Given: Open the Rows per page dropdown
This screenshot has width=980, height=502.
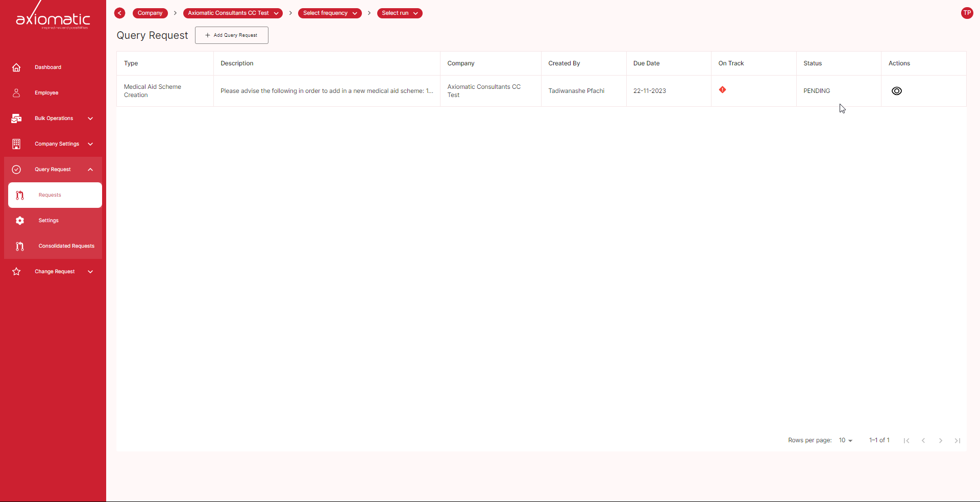Looking at the screenshot, I should 845,440.
